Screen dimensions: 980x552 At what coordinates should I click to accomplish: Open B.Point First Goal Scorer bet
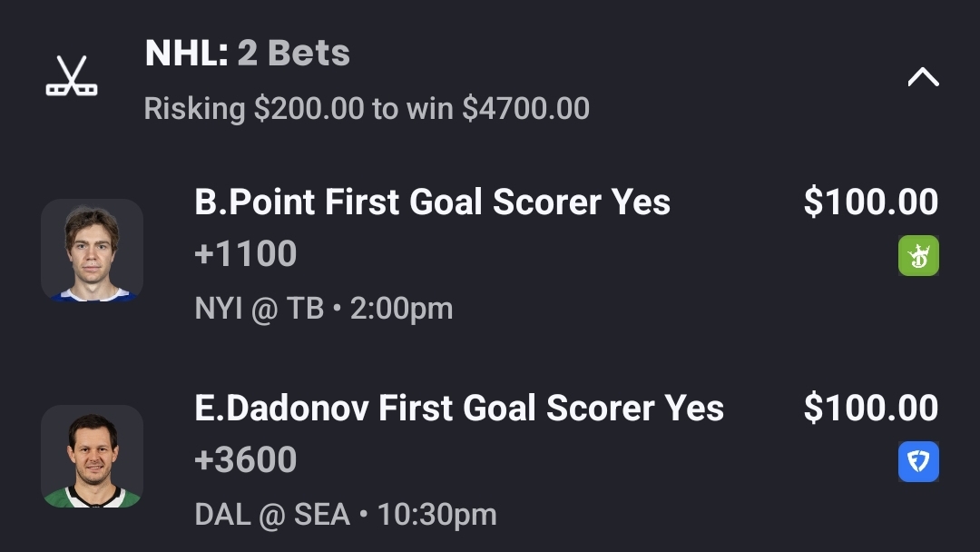[432, 202]
